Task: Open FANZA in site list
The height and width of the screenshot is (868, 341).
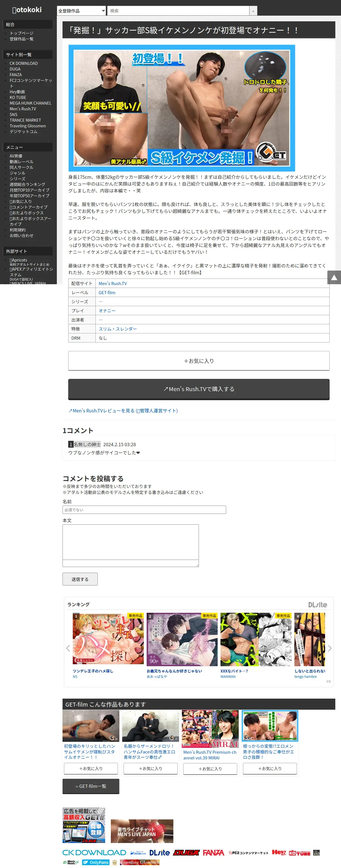Action: 16,75
